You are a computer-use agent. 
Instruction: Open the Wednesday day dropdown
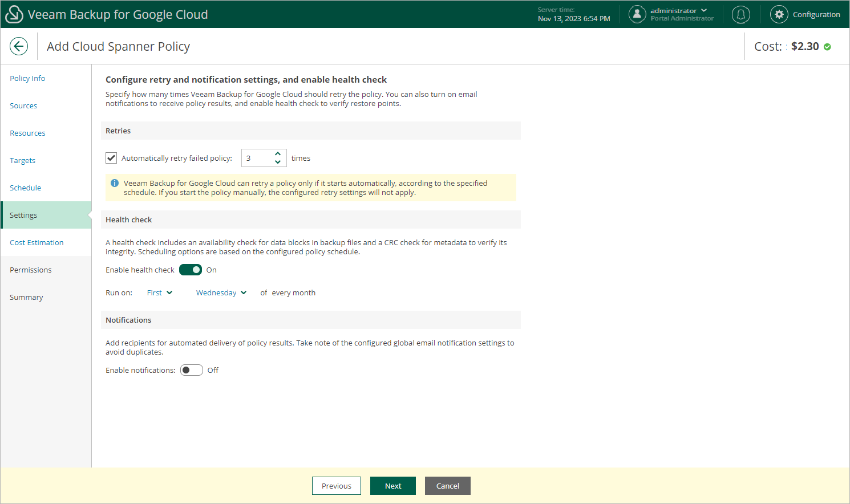(221, 292)
